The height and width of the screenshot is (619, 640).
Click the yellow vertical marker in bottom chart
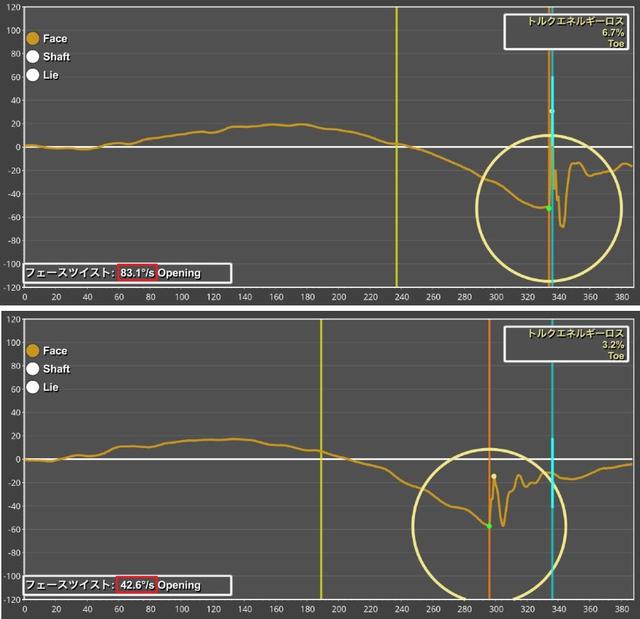coord(321,459)
